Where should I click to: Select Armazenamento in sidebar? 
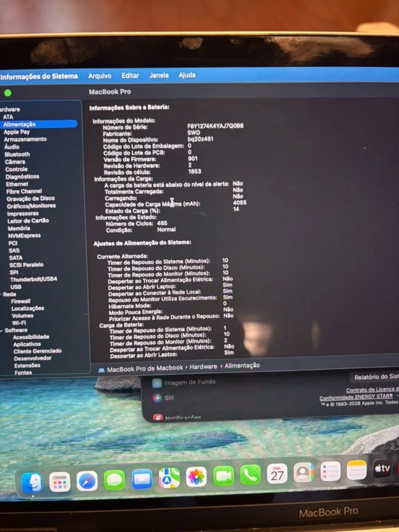pos(25,139)
